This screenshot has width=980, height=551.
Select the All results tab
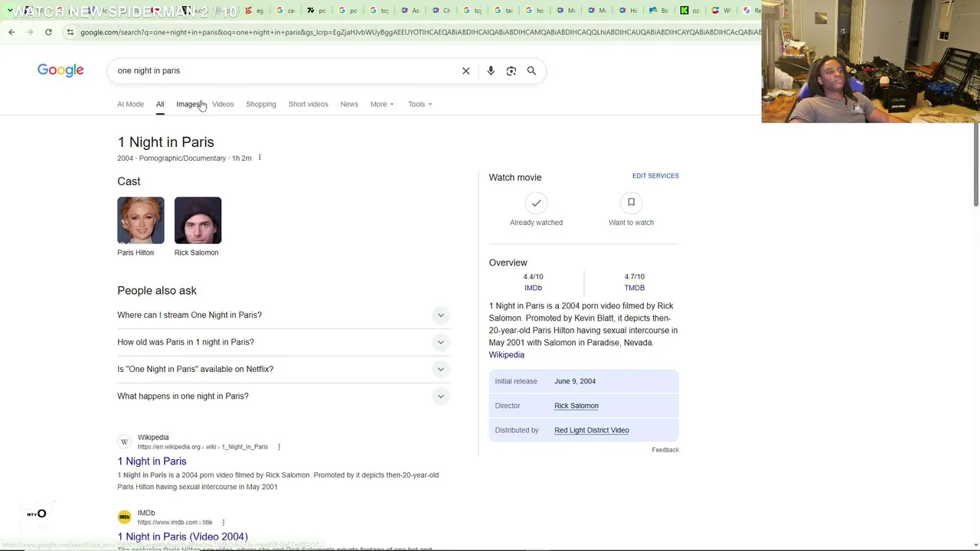point(160,104)
